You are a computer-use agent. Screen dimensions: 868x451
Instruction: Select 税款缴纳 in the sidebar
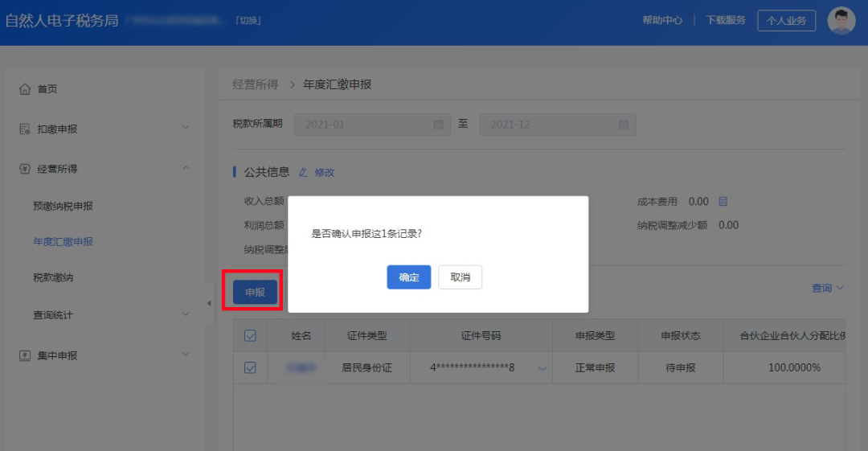[53, 277]
